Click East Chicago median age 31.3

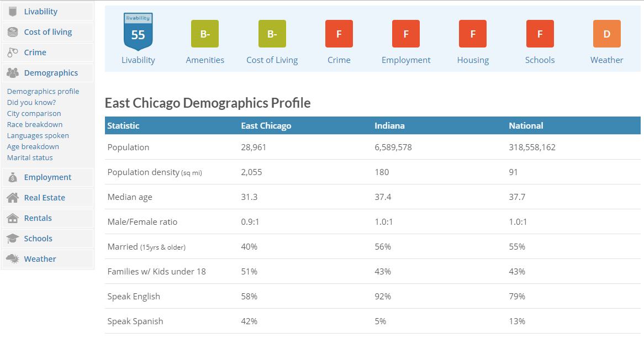click(249, 197)
